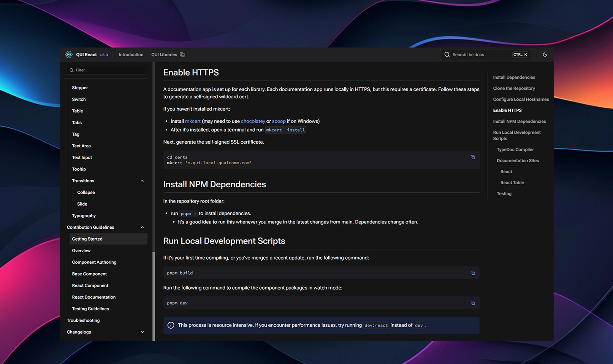Open the QUI Libraries nav item
The height and width of the screenshot is (364, 613).
click(164, 55)
